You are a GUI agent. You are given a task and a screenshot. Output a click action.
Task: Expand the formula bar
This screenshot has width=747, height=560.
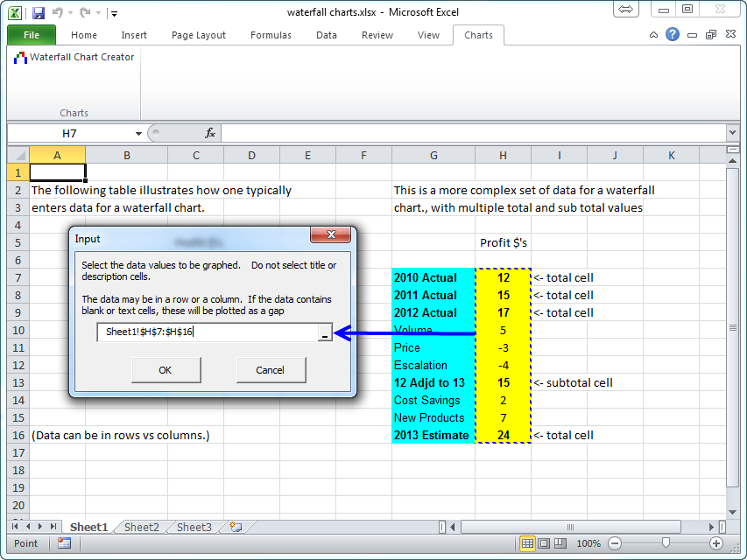coord(732,133)
